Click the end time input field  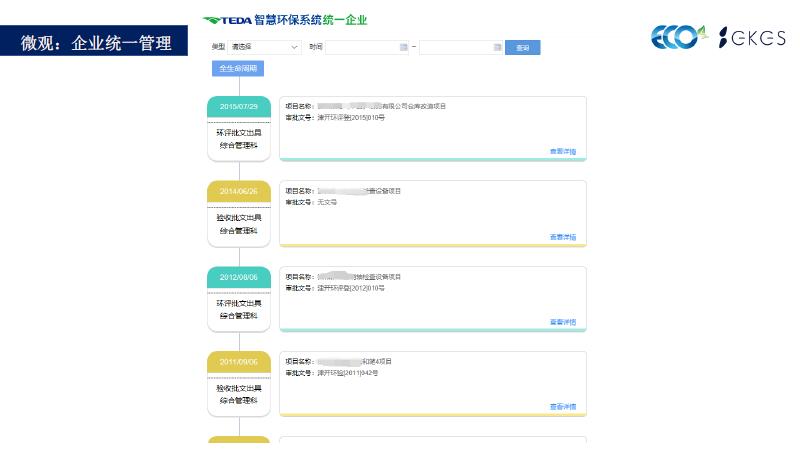455,47
